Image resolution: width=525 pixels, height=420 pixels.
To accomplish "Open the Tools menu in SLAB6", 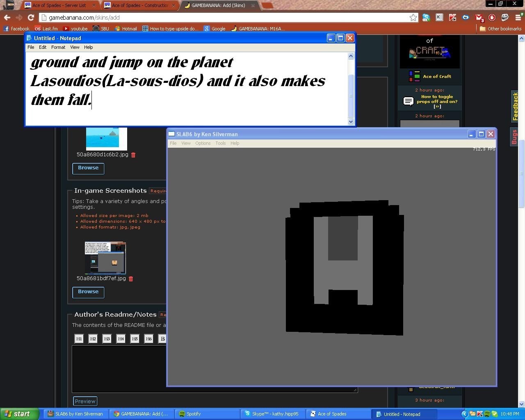I will point(220,143).
